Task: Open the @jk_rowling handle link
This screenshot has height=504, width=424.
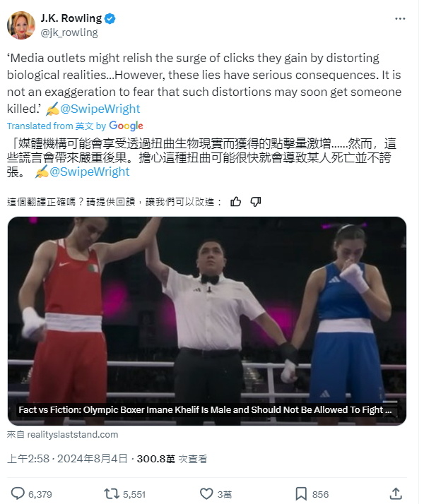Action: [69, 32]
